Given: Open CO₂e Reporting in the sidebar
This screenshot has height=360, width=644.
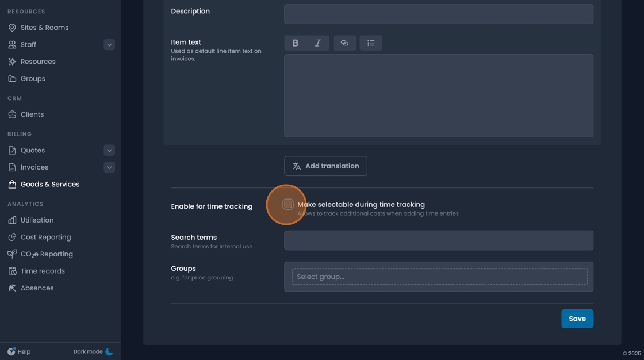Looking at the screenshot, I should [x=47, y=254].
